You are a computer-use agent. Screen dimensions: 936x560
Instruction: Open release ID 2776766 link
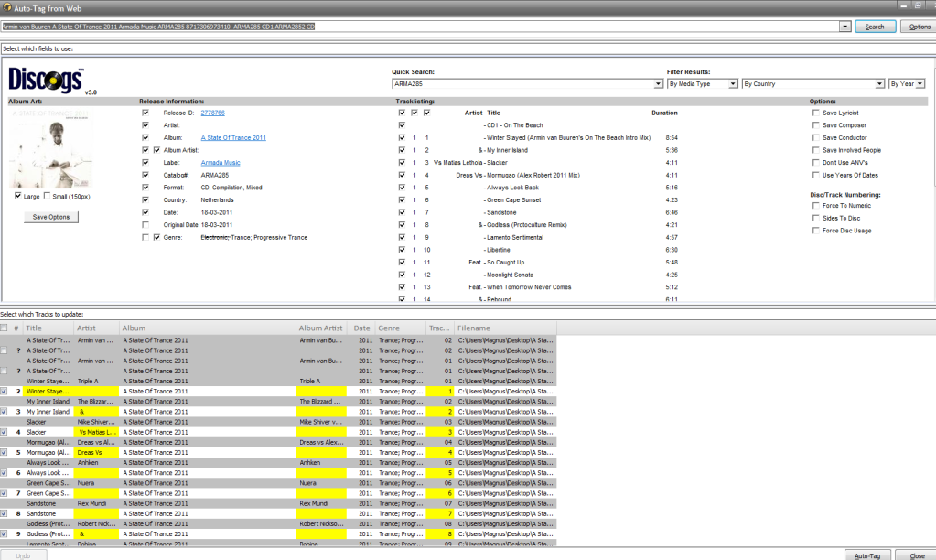click(x=212, y=113)
